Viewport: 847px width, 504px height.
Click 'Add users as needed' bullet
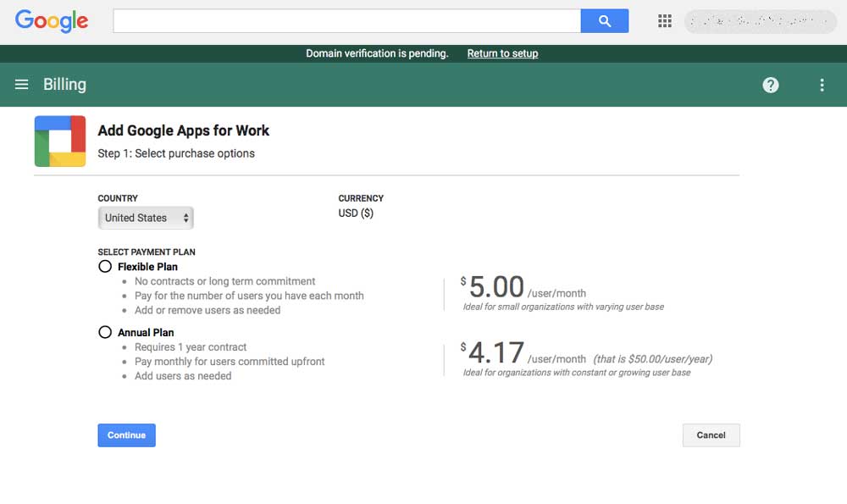pos(183,376)
